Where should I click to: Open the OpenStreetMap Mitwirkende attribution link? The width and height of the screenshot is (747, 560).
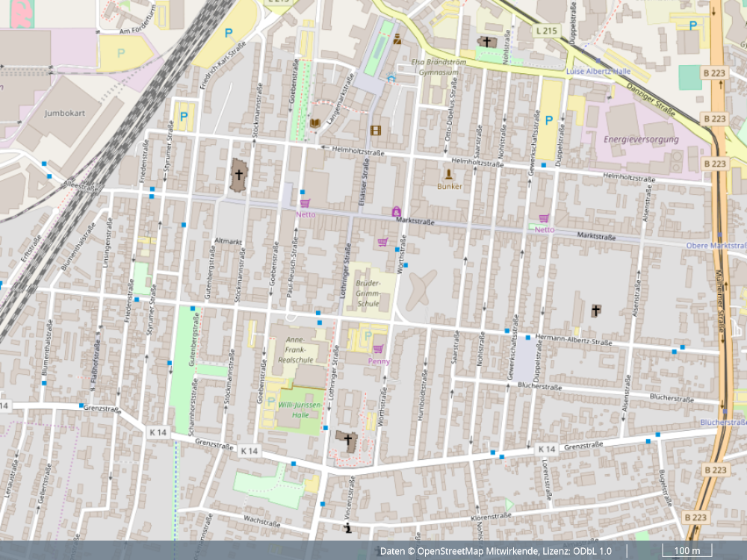click(x=476, y=551)
